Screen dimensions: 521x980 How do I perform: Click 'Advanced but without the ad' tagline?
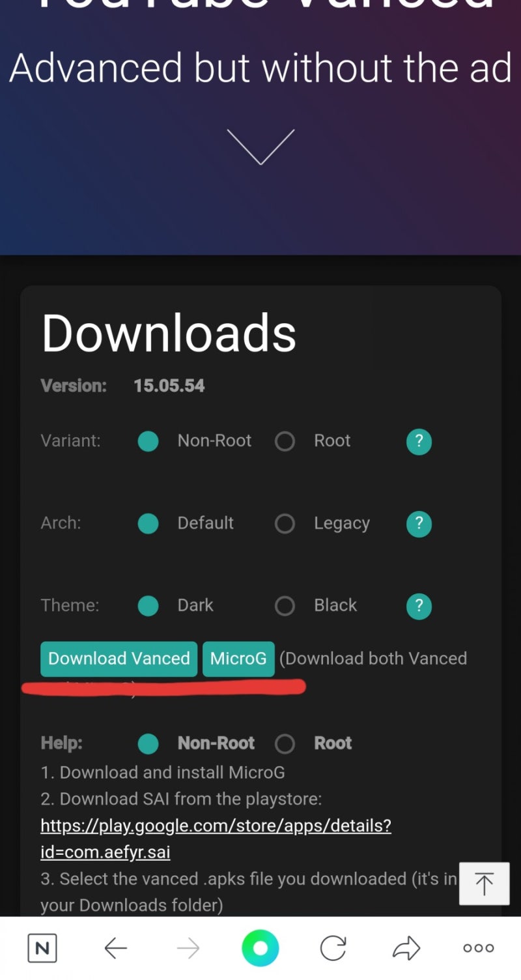click(x=260, y=67)
